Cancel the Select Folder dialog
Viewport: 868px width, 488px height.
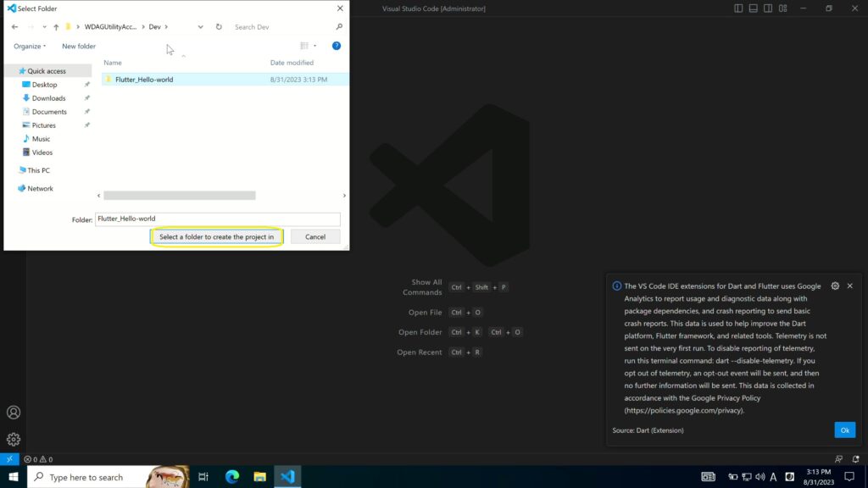click(x=315, y=237)
